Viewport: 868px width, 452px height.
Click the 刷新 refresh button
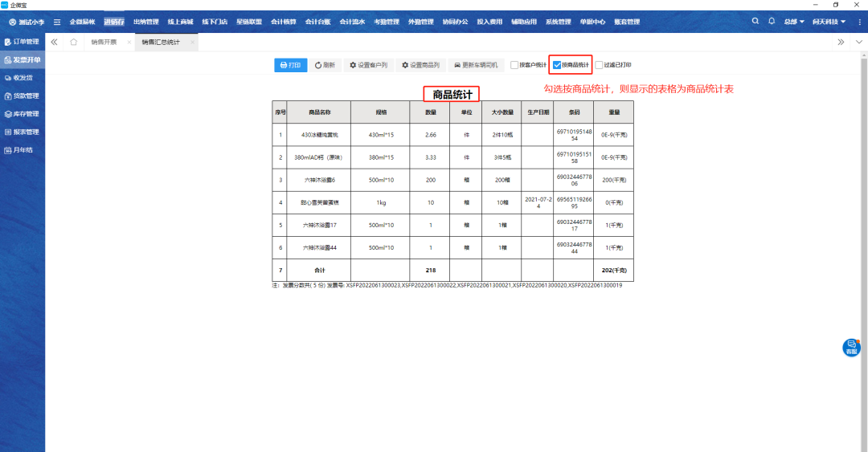click(x=325, y=65)
